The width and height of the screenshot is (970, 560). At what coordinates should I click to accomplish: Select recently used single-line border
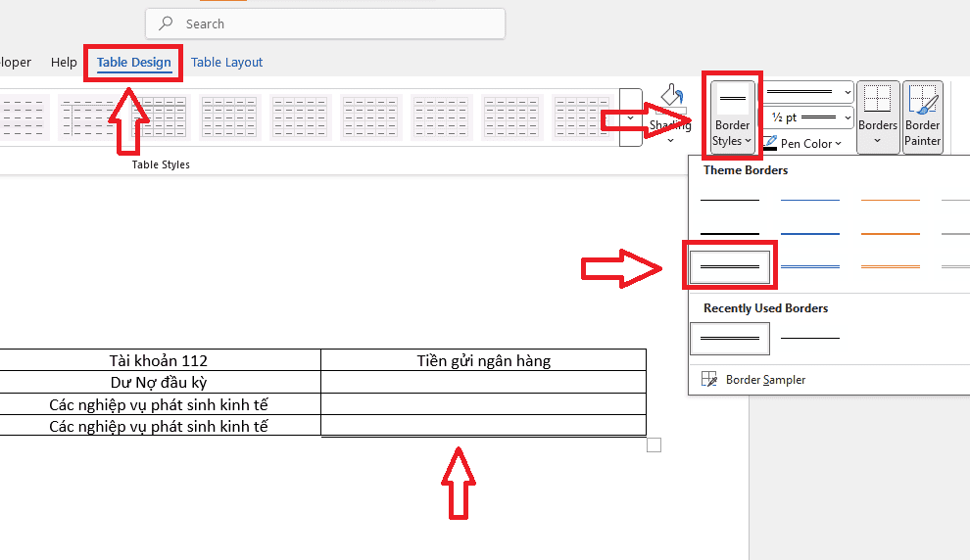click(809, 338)
